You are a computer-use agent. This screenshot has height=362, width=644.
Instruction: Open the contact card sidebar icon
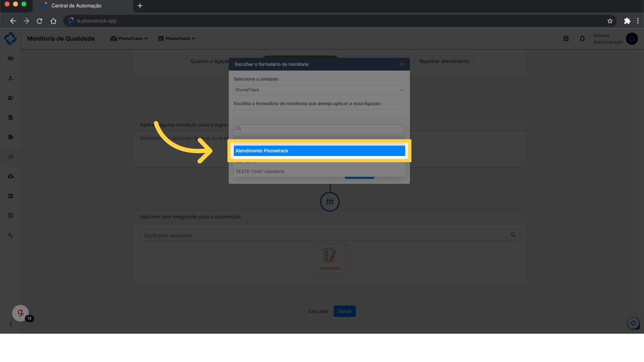click(x=11, y=59)
